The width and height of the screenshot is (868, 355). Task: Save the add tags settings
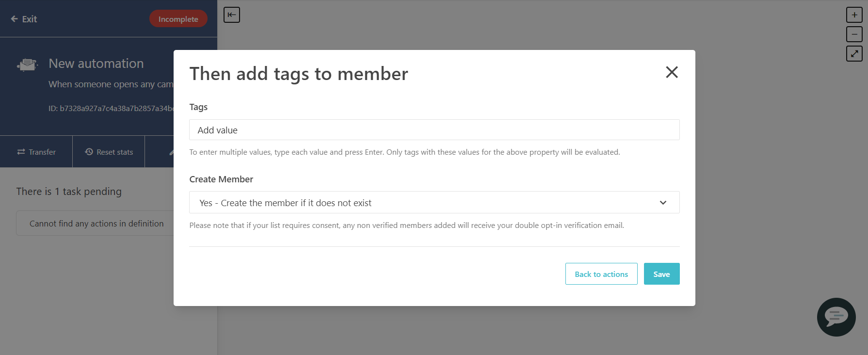tap(661, 274)
